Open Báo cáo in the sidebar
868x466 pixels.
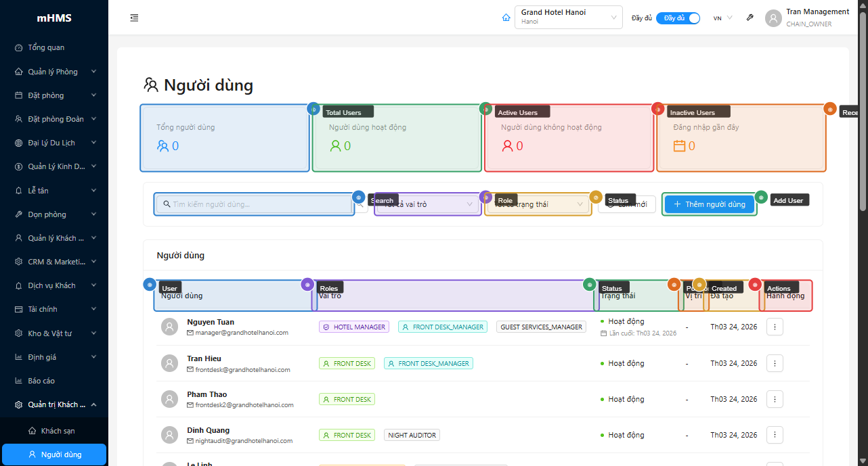coord(41,381)
